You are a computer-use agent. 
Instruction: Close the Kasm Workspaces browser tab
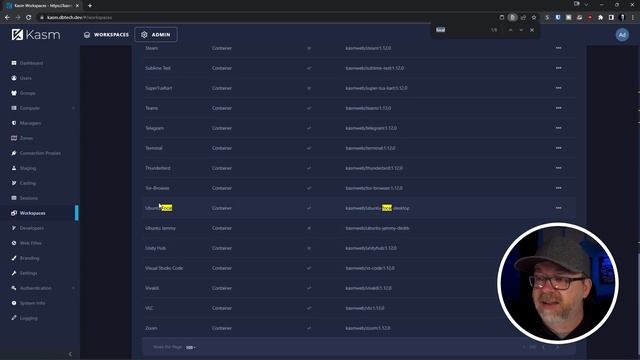[77, 6]
